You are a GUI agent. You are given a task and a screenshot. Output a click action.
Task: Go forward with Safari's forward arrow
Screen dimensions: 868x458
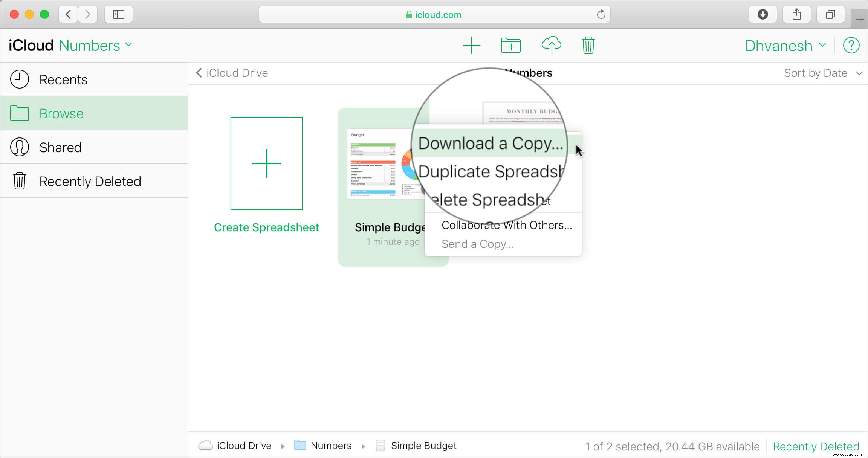pyautogui.click(x=88, y=14)
